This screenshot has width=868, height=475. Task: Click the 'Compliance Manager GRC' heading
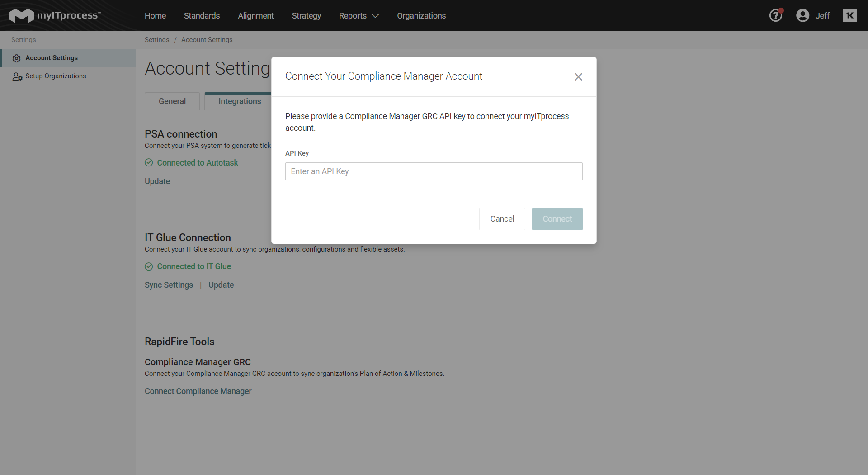point(198,362)
